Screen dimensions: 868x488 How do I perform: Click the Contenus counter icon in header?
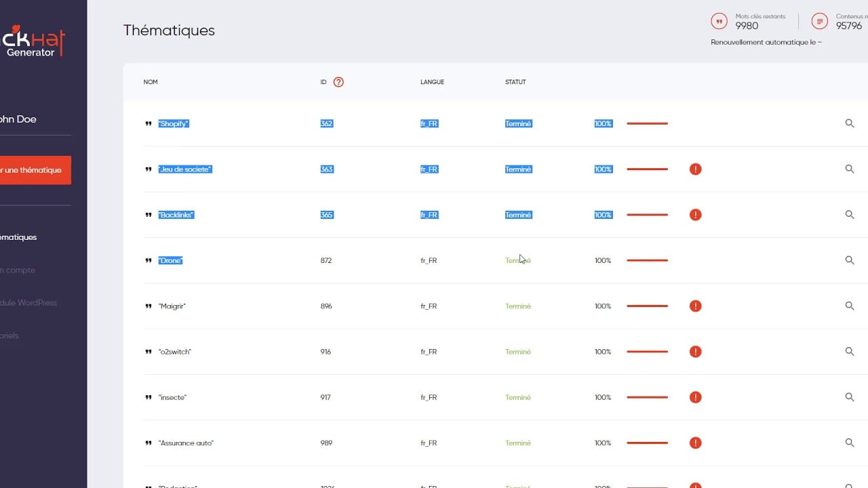(820, 21)
